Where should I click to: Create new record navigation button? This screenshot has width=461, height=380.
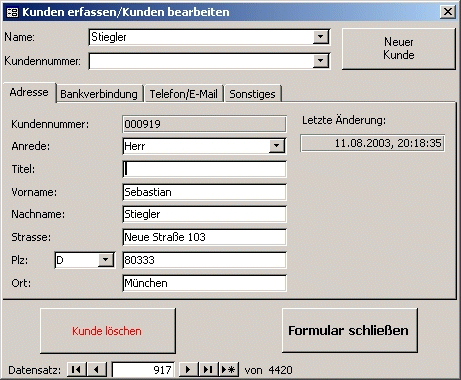pos(228,369)
